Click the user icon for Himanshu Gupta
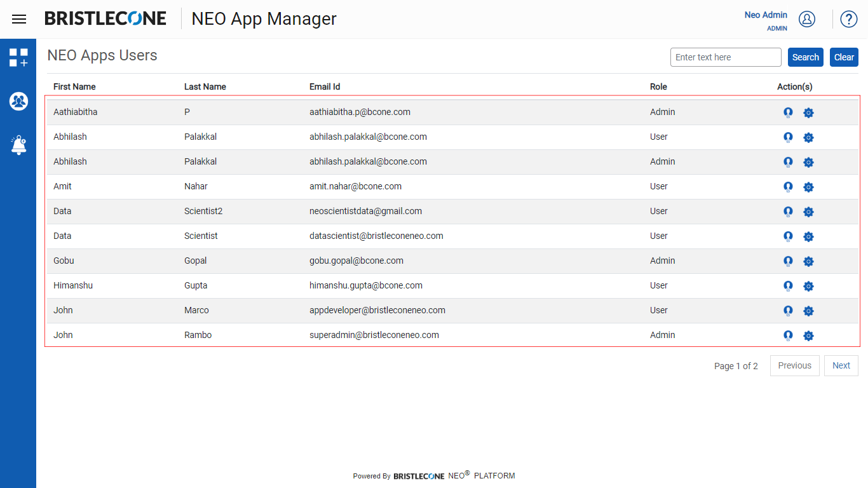The image size is (868, 488). pyautogui.click(x=788, y=286)
